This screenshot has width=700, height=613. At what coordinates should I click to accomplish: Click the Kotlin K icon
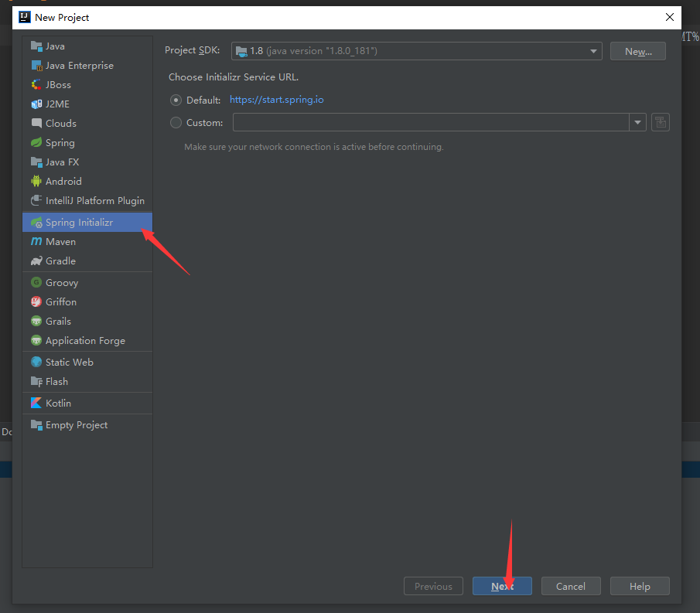point(36,403)
